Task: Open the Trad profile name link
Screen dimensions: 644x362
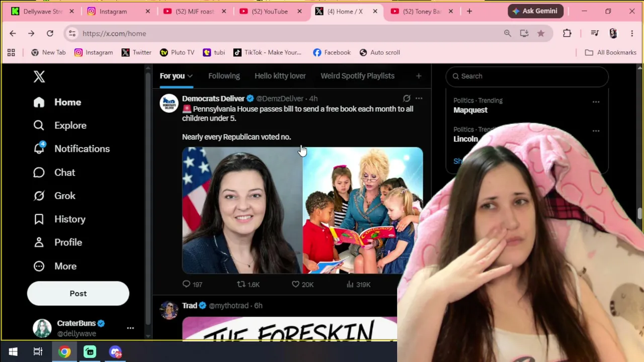Action: click(x=190, y=306)
